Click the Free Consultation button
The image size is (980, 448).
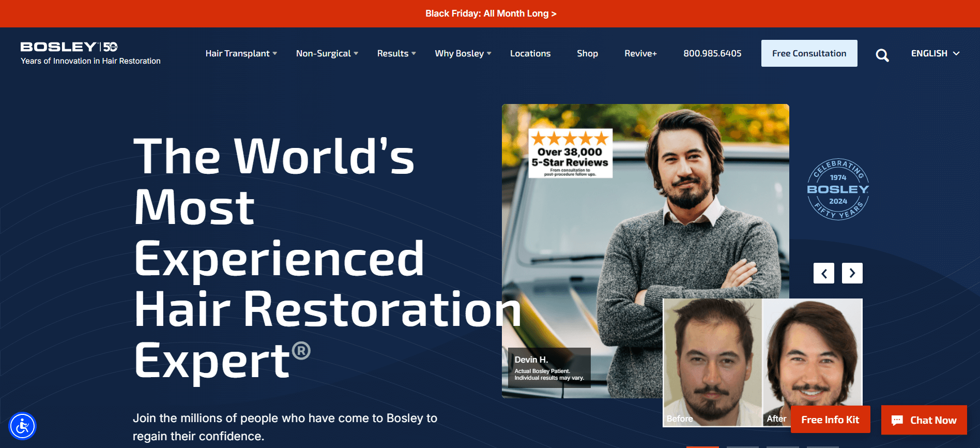click(x=809, y=53)
